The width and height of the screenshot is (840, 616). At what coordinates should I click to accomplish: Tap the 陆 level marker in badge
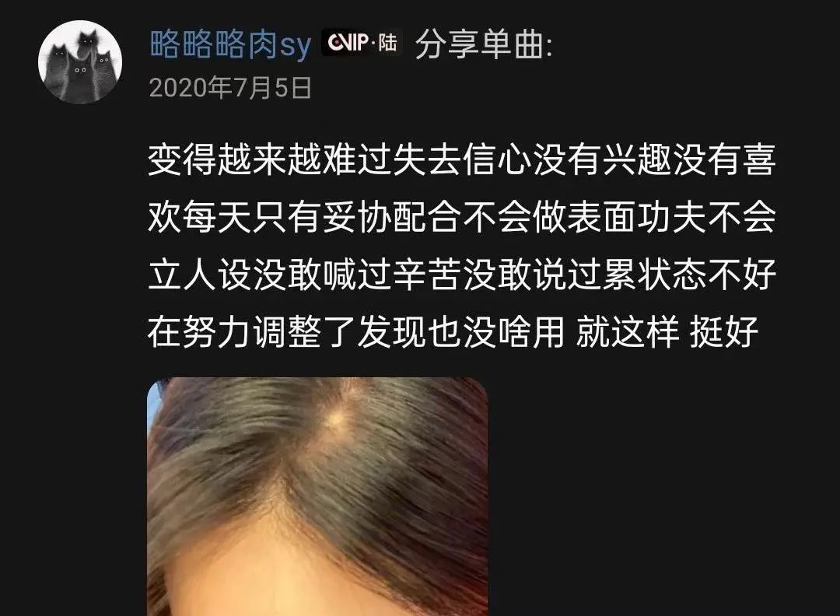pyautogui.click(x=387, y=43)
